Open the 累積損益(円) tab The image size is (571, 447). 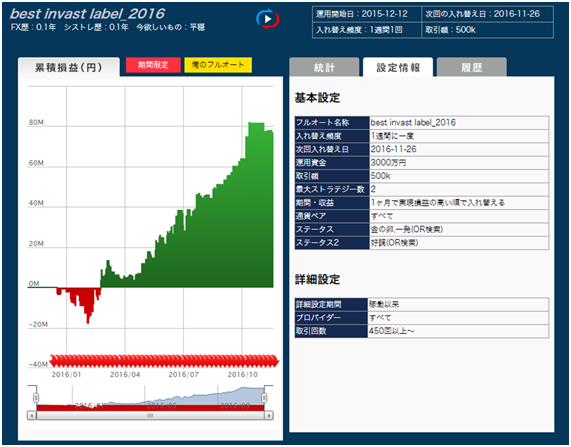(x=68, y=67)
